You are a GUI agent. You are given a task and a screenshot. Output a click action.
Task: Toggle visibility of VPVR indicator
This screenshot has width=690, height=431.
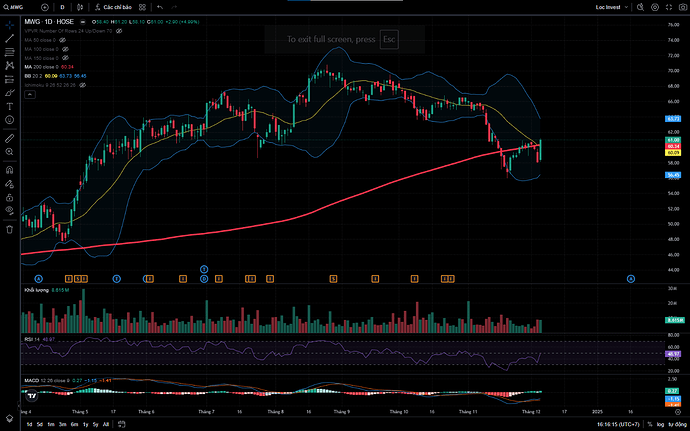coord(119,33)
